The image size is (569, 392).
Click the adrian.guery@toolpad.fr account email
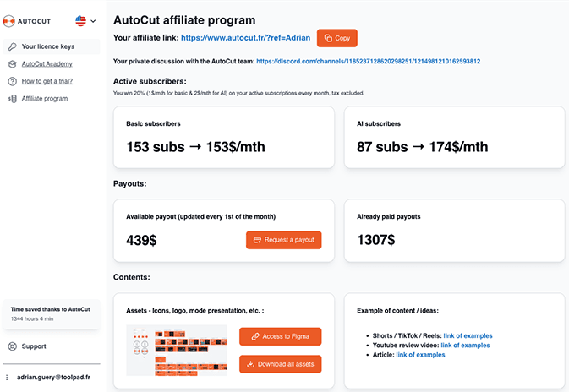(53, 377)
